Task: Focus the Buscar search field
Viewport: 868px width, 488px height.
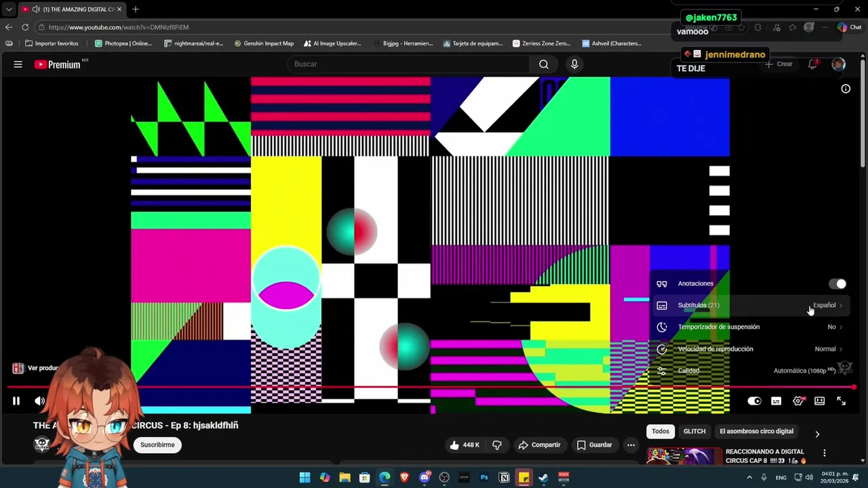Action: pyautogui.click(x=409, y=64)
